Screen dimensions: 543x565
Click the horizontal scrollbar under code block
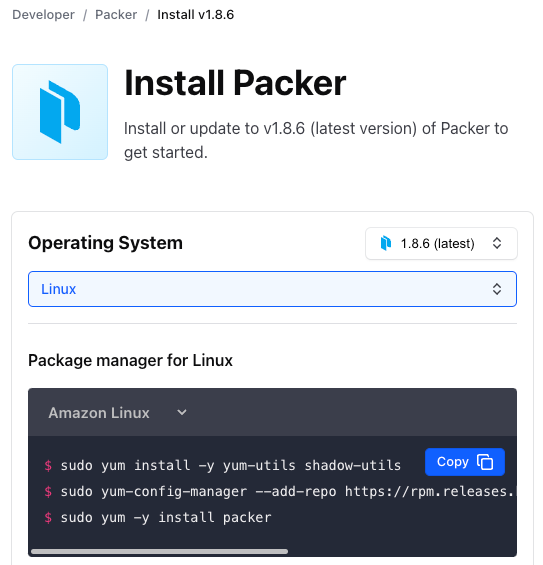click(159, 551)
